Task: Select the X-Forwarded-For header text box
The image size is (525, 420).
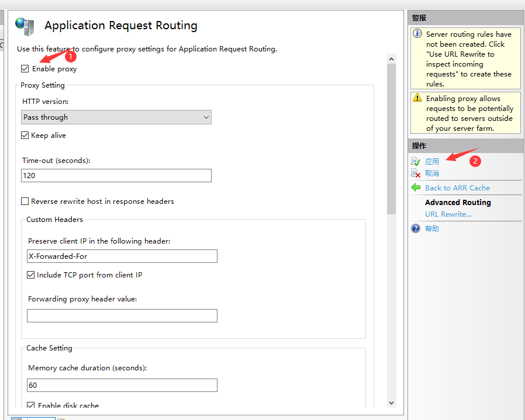Action: click(x=122, y=256)
